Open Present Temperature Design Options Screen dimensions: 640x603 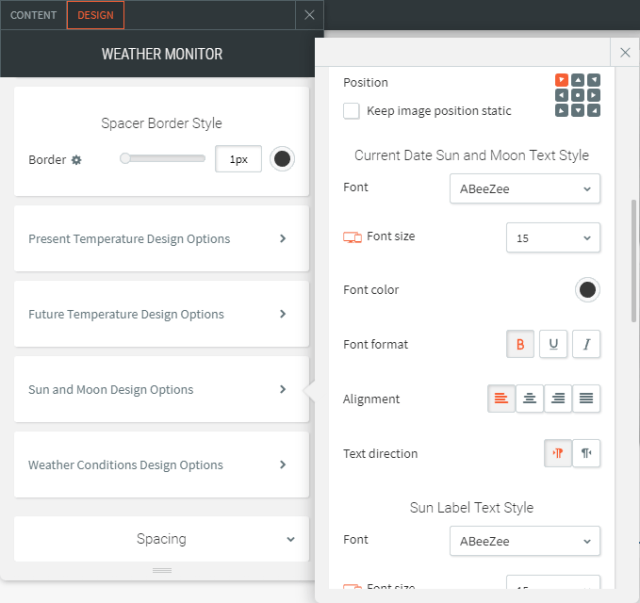click(161, 239)
